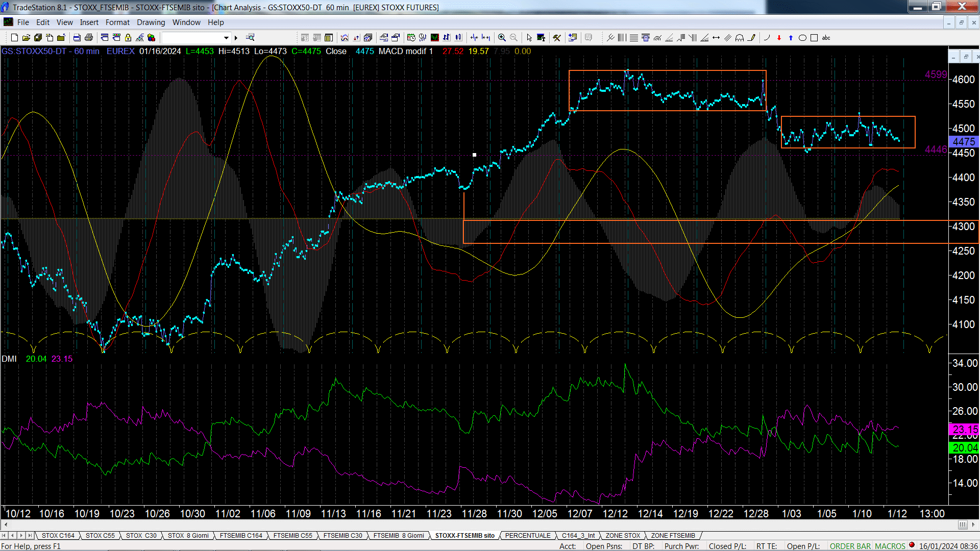Image resolution: width=980 pixels, height=551 pixels.
Task: Click the hammer tools icon
Action: pos(557,38)
